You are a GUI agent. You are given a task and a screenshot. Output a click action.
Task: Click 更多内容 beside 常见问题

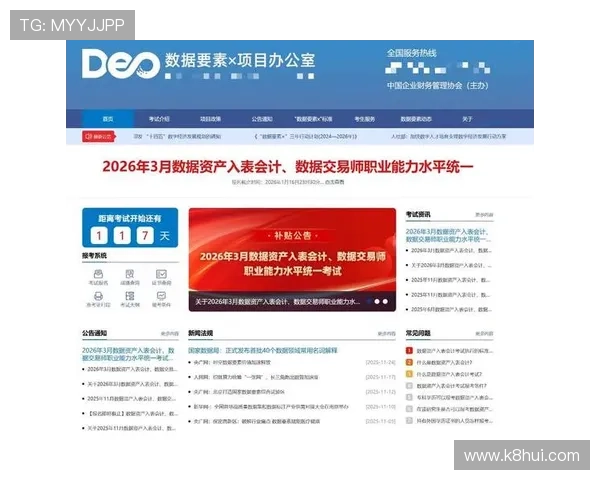(x=484, y=333)
